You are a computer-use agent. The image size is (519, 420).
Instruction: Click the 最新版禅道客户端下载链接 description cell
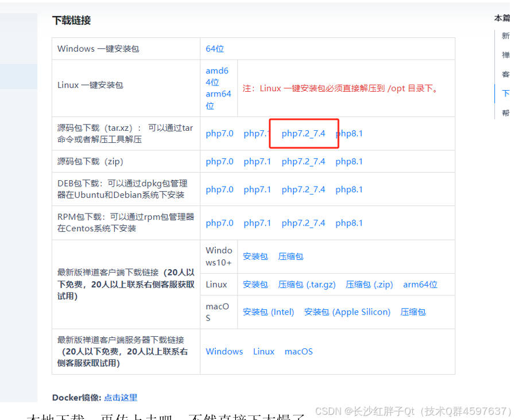[126, 285]
